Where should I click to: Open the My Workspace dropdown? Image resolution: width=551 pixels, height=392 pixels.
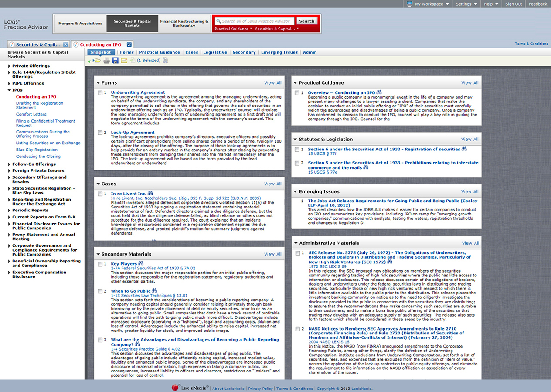(428, 4)
